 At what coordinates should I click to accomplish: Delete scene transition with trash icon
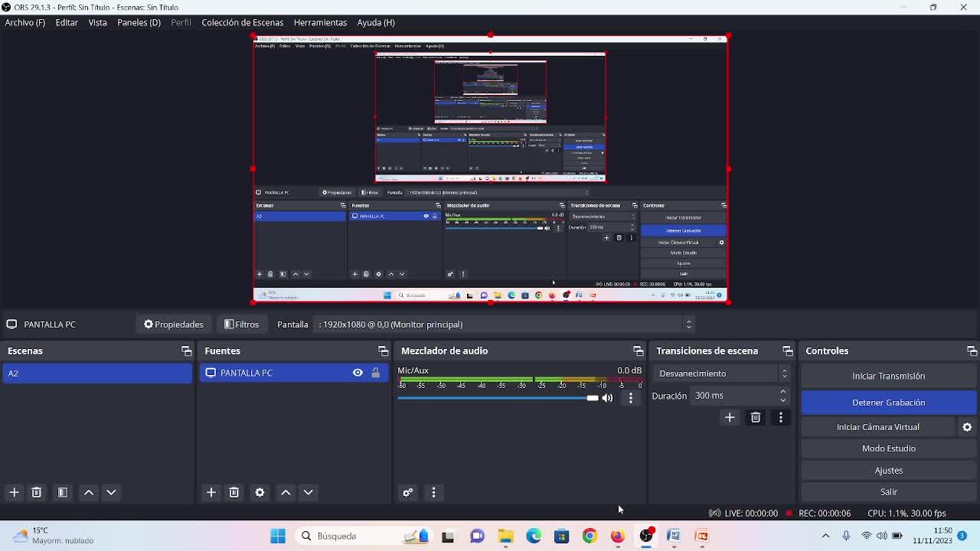coord(756,417)
